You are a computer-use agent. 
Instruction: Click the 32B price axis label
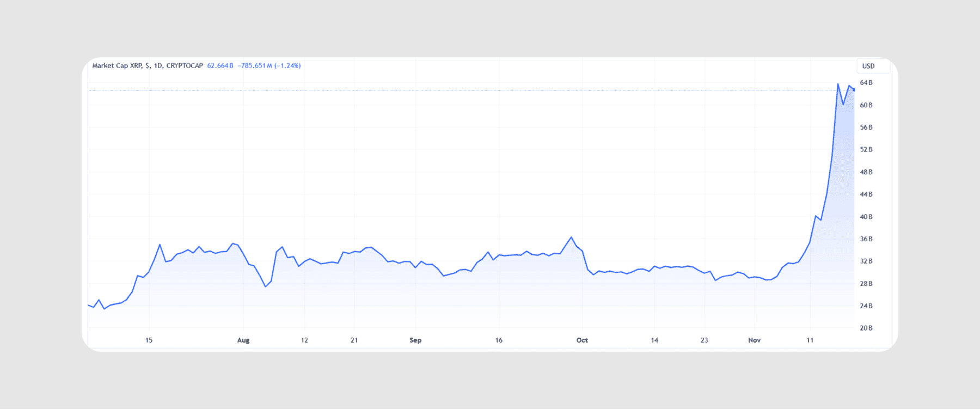(866, 261)
